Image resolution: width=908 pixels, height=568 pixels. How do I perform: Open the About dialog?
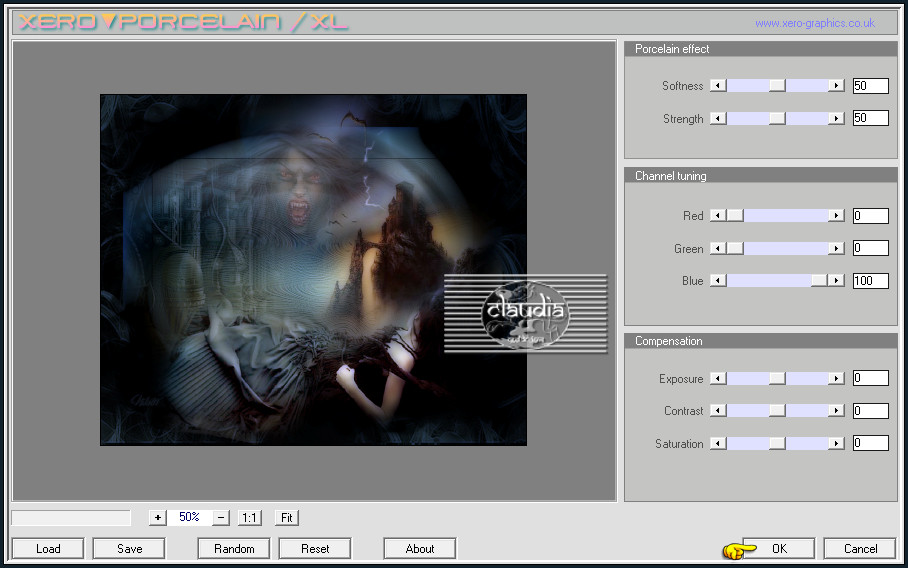point(420,548)
